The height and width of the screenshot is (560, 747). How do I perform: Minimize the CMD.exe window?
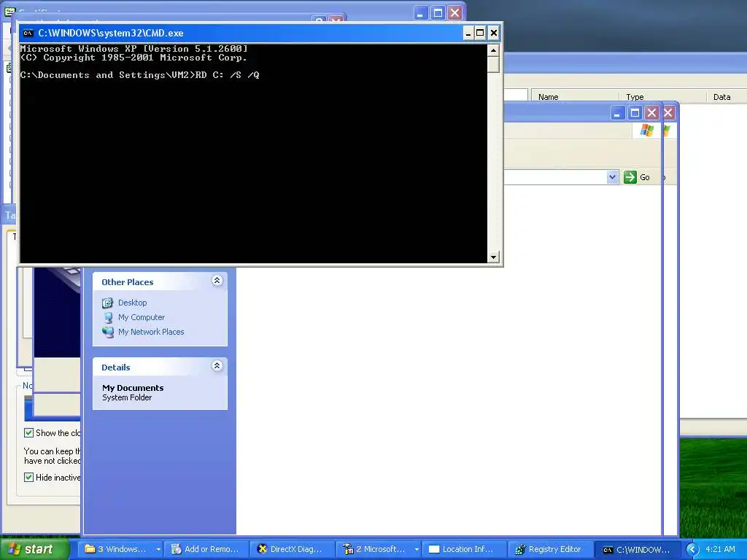point(468,33)
